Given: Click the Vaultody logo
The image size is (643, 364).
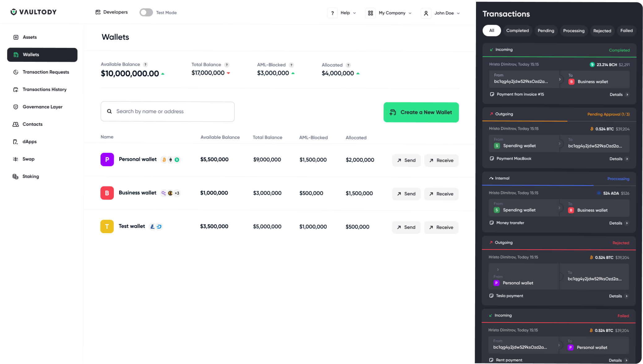Looking at the screenshot, I should point(33,12).
